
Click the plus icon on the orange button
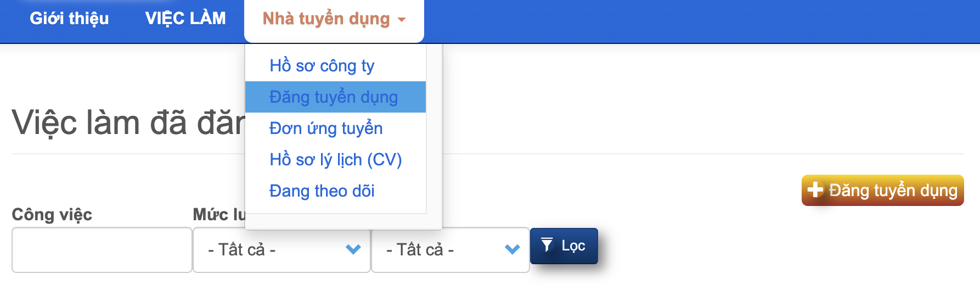click(x=815, y=189)
